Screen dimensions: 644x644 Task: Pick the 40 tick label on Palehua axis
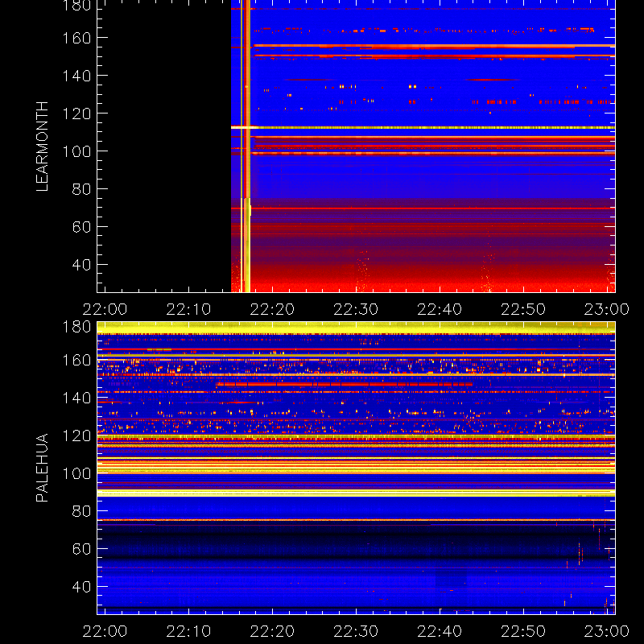coord(81,587)
